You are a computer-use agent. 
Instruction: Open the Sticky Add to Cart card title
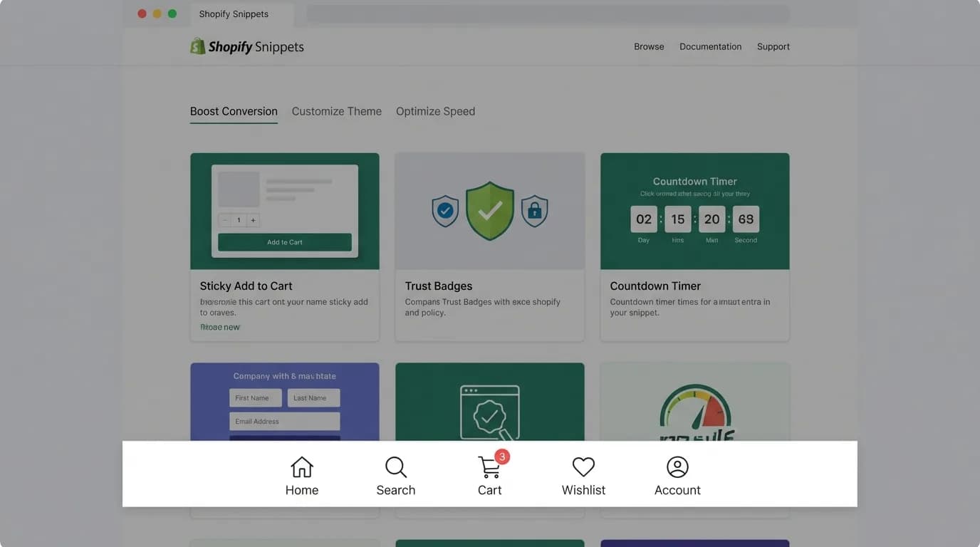point(246,286)
